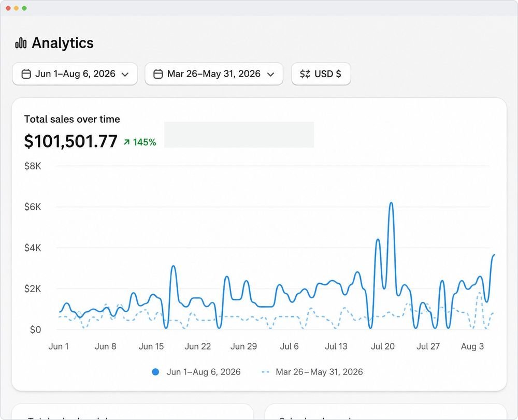Toggle the solid blue Jun 1–Aug 6 legend dot
The width and height of the screenshot is (518, 420).
(155, 372)
